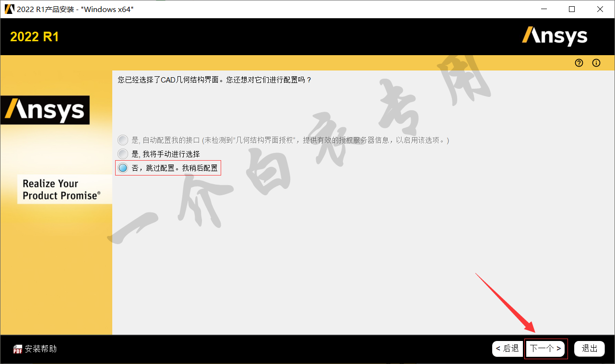Image resolution: width=615 pixels, height=364 pixels.
Task: Open the 安装帮助 link
Action: click(41, 349)
